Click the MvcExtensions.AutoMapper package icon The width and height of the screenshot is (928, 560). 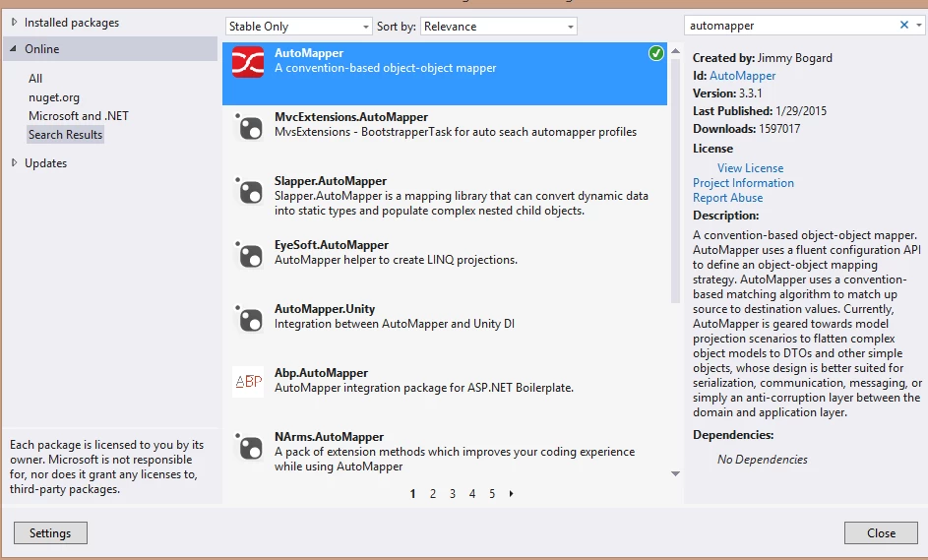click(x=249, y=127)
